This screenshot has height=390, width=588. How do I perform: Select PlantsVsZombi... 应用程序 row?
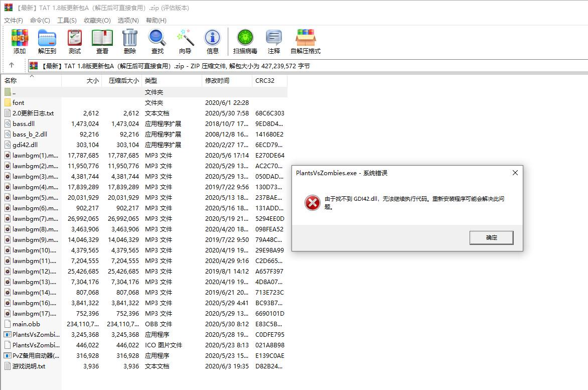[144, 334]
